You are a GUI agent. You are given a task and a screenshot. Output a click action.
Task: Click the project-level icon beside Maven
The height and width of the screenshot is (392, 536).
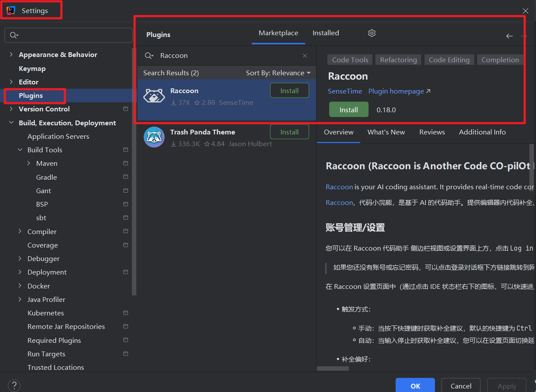point(125,163)
